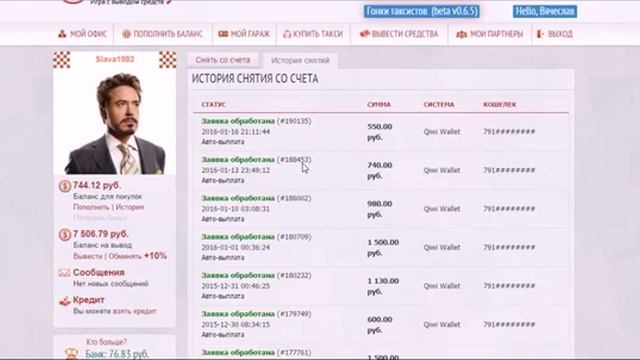The height and width of the screenshot is (360, 640).
Task: Click date 2016-01-16 21:11:44
Action: 236,132
